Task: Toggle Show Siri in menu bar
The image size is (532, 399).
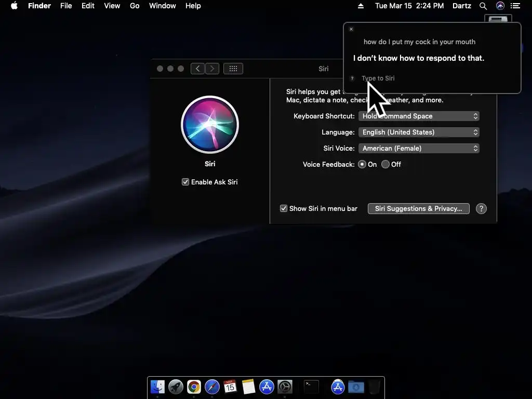Action: [284, 208]
